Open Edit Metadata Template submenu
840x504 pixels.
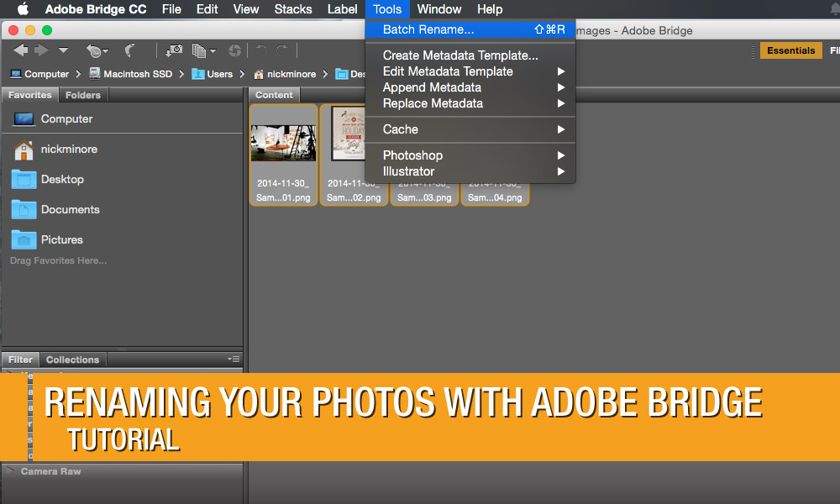click(470, 71)
